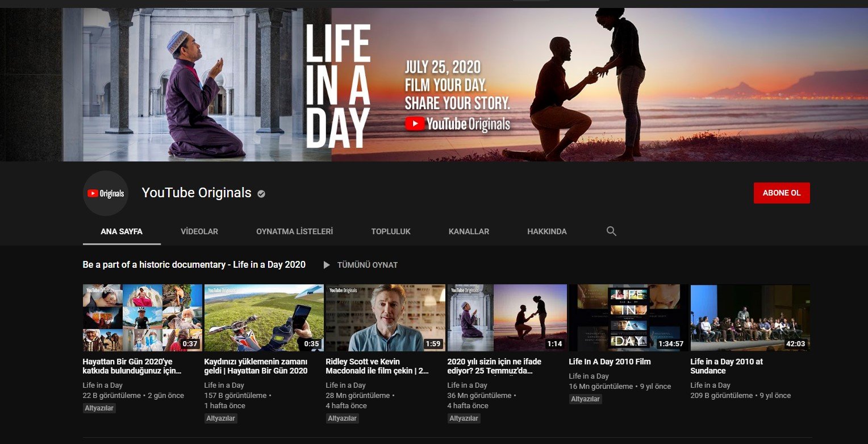Image resolution: width=868 pixels, height=444 pixels.
Task: Open the 1:14 prayer and proposal thumbnail
Action: tap(507, 318)
